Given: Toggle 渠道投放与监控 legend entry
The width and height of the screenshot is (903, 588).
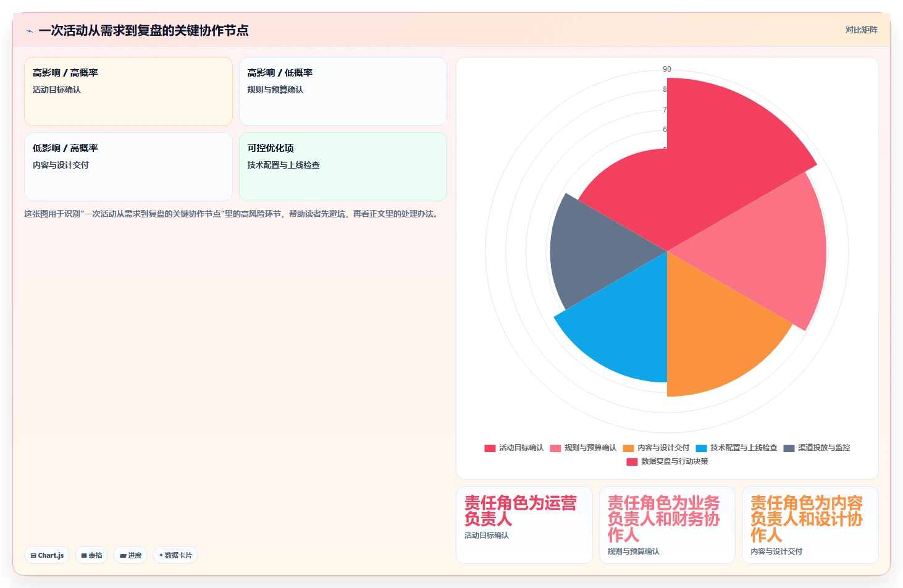Looking at the screenshot, I should point(817,448).
